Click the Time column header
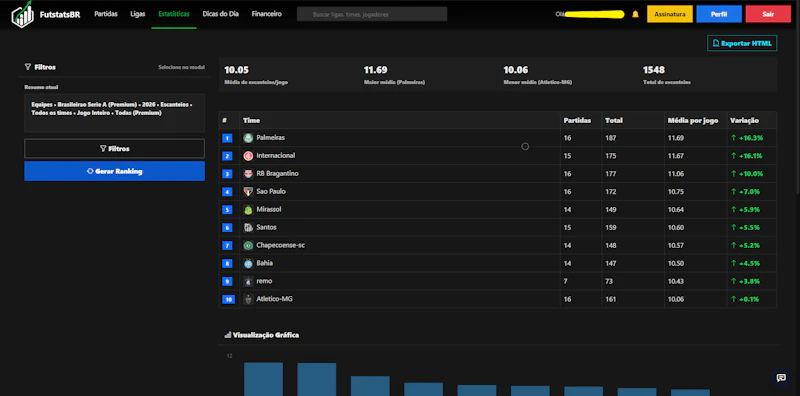The height and width of the screenshot is (396, 800). tap(251, 120)
